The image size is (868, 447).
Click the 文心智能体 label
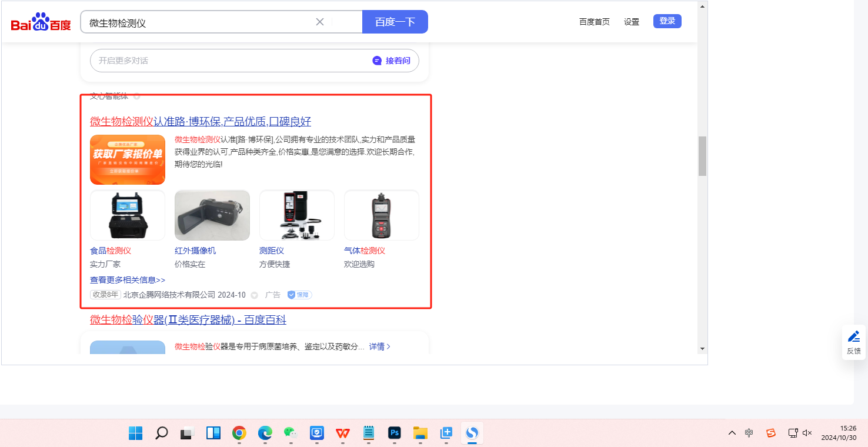point(109,96)
